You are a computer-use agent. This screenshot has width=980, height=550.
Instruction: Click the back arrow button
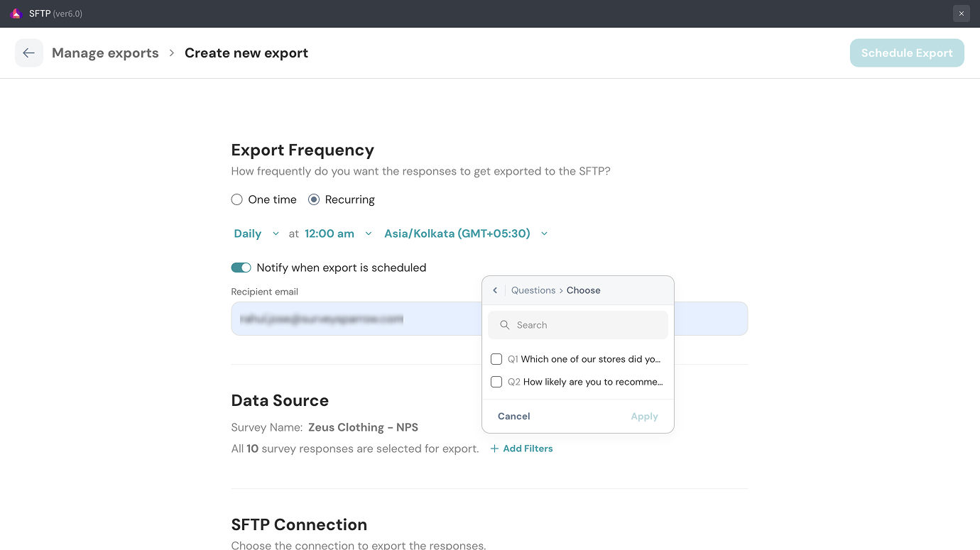28,53
